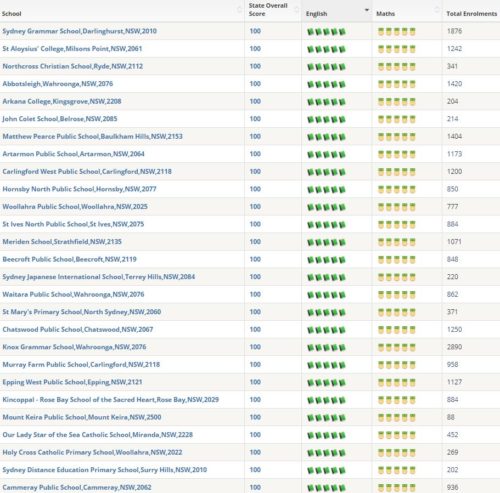Open Matthew Pearce Public School link
This screenshot has height=493, width=500.
tap(92, 136)
